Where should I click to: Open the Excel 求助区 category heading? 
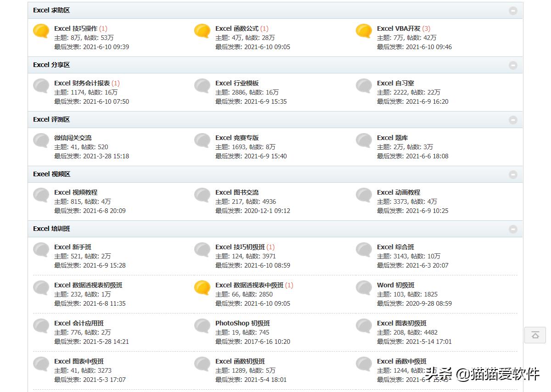coord(51,10)
